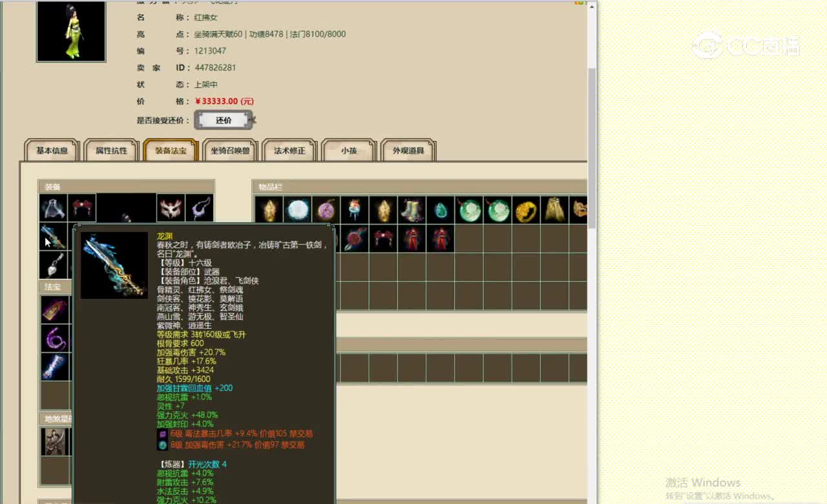Click the 基础攻击 +3424 line
The image size is (827, 504).
tap(185, 370)
